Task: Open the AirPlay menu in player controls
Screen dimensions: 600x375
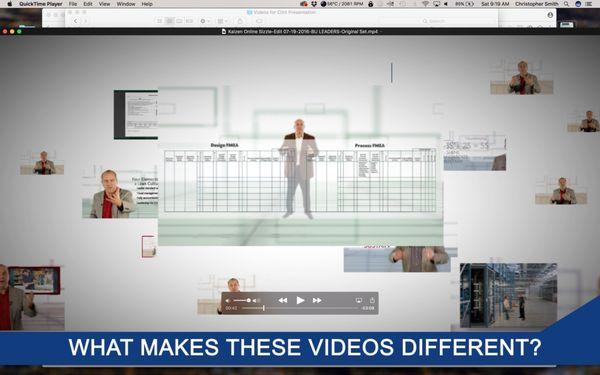Action: click(x=359, y=300)
